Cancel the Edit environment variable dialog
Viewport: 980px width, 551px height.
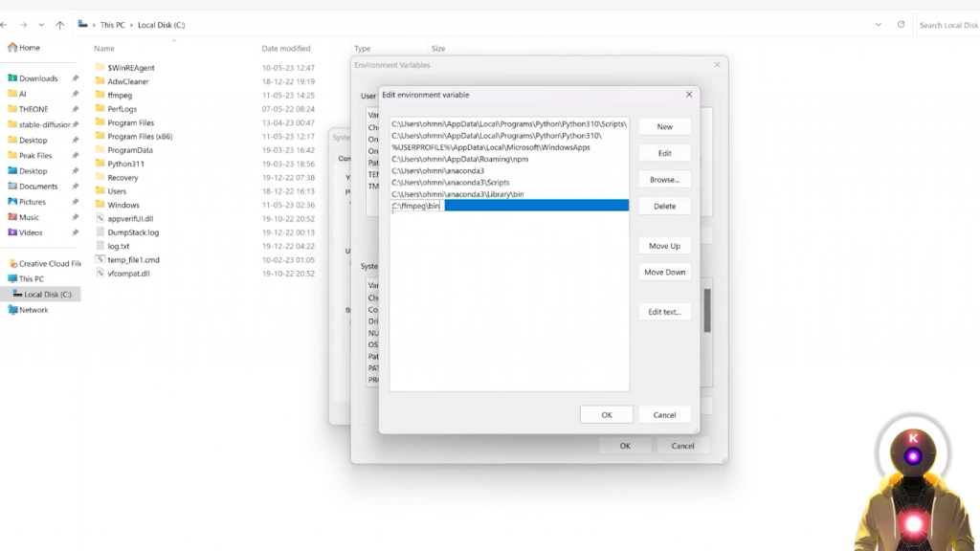coord(664,415)
